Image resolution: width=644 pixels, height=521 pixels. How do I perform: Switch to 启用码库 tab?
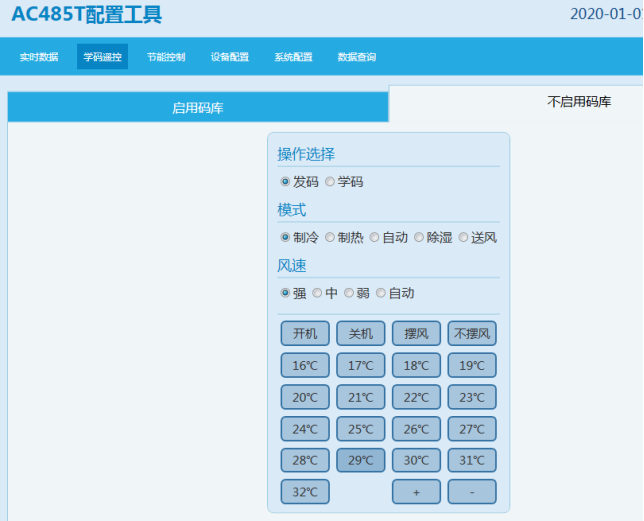coord(198,108)
